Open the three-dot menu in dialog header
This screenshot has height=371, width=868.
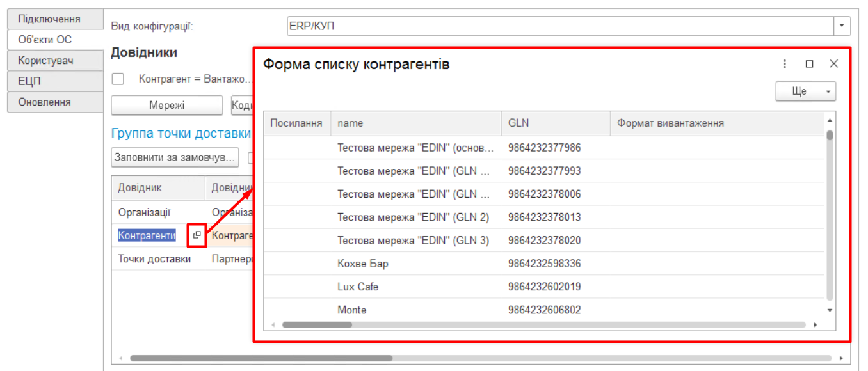[x=785, y=64]
